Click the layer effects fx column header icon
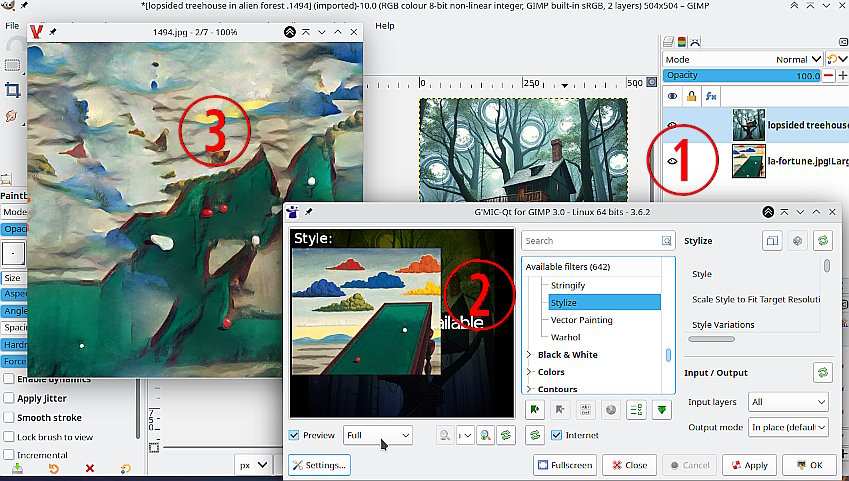Viewport: 849px width, 481px height. tap(711, 96)
